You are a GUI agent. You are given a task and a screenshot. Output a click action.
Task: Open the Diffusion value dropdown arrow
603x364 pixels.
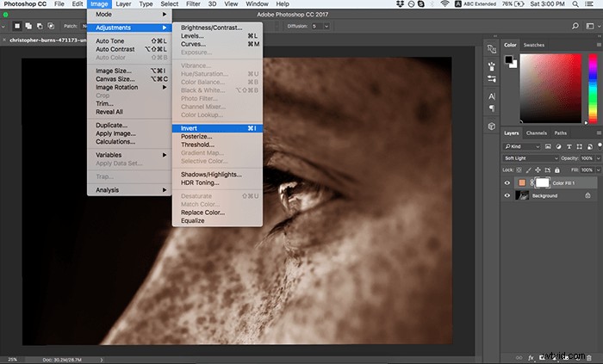tap(326, 26)
